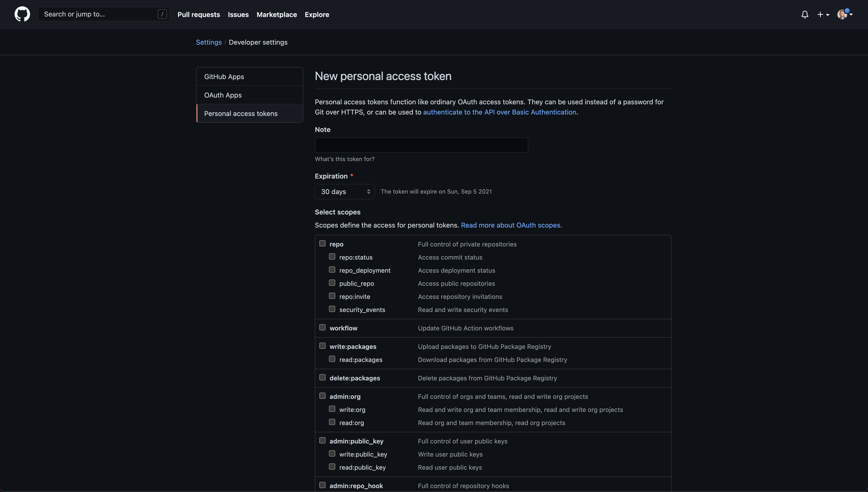This screenshot has width=868, height=492.
Task: Open the plus create-new menu
Action: tap(823, 15)
